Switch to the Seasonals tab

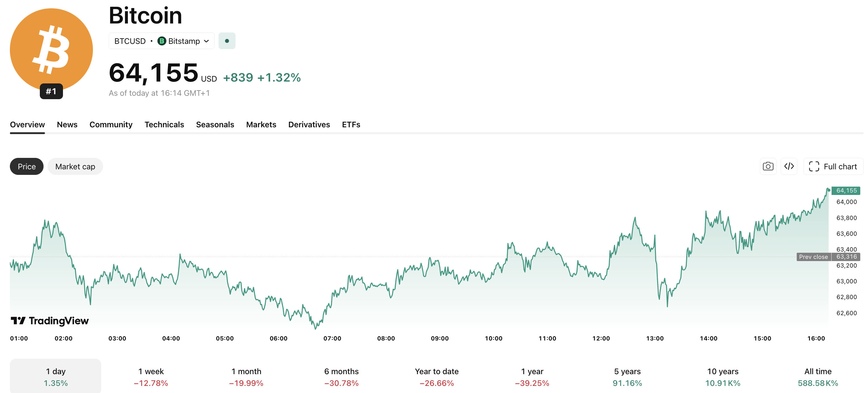215,125
